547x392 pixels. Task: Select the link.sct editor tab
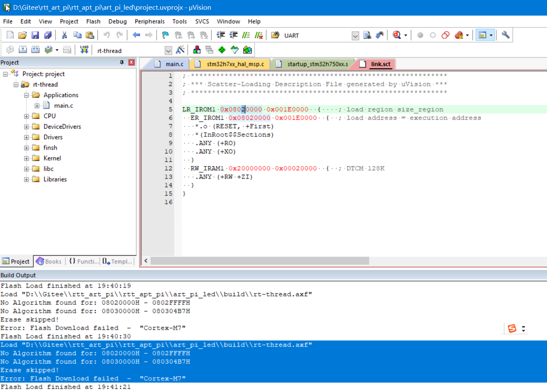[375, 64]
